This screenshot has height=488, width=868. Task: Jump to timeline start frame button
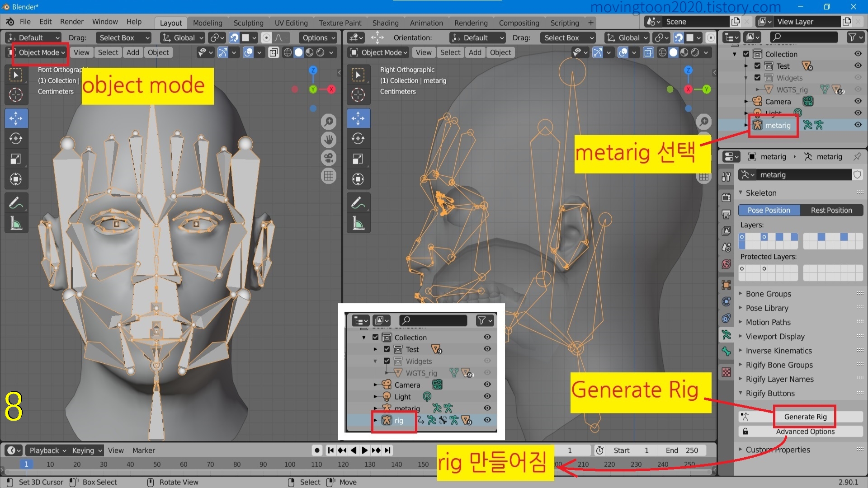pyautogui.click(x=331, y=450)
